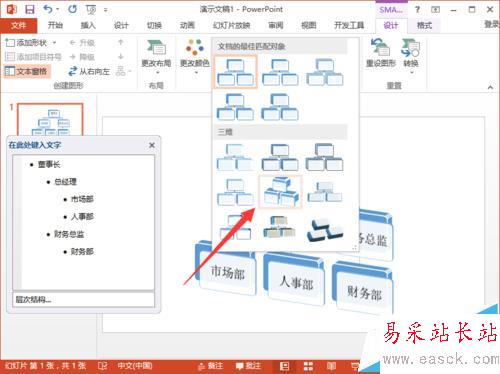Open the 文件 file tab
500x374 pixels.
pyautogui.click(x=18, y=25)
